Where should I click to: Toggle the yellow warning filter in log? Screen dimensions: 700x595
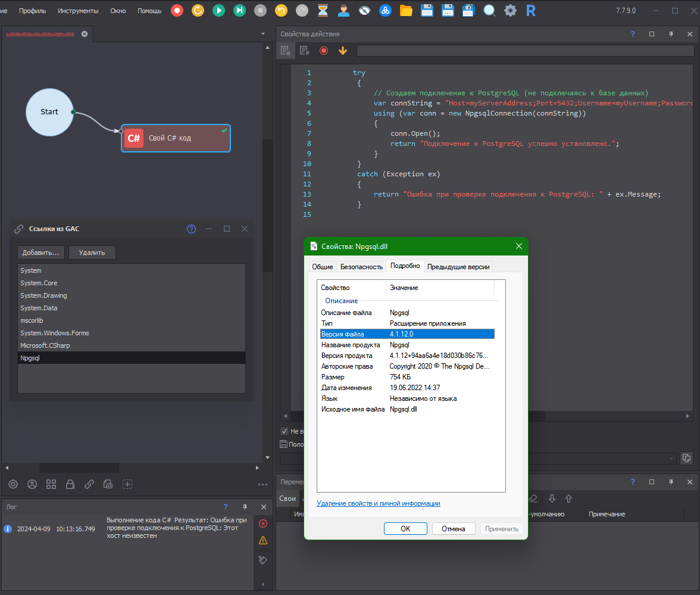(x=263, y=541)
